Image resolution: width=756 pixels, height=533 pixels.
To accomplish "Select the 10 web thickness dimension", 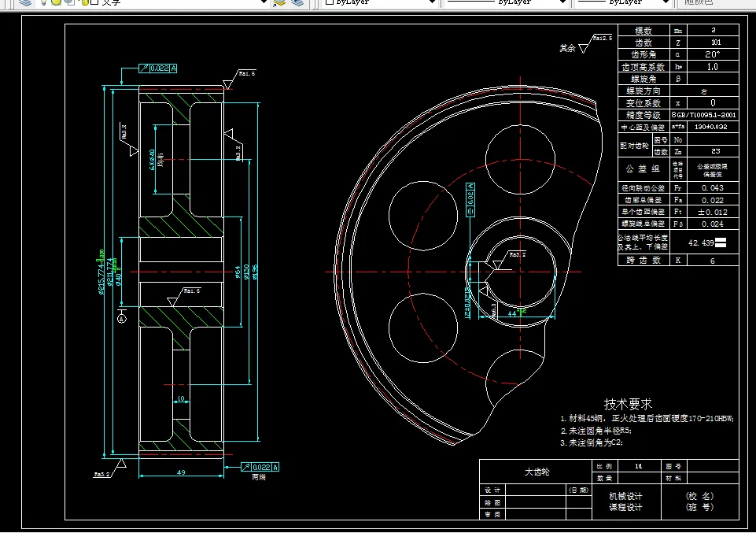I will tap(181, 398).
